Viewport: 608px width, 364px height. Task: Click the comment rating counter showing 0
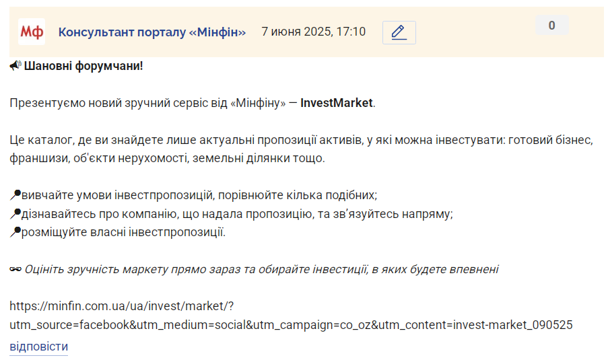(x=551, y=26)
